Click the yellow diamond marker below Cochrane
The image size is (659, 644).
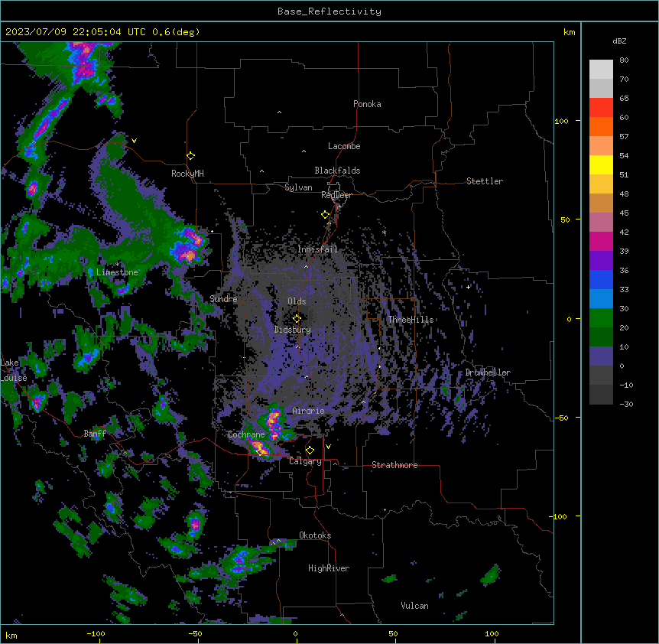point(259,452)
